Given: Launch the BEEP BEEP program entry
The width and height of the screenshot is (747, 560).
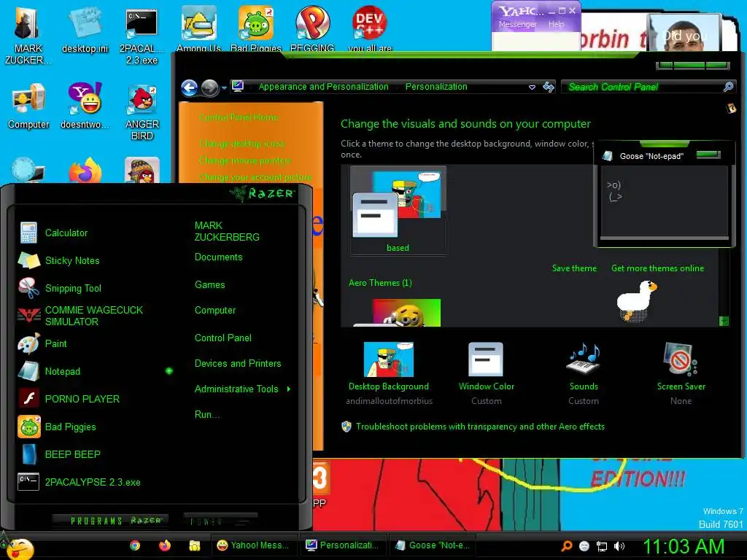Looking at the screenshot, I should coord(72,454).
